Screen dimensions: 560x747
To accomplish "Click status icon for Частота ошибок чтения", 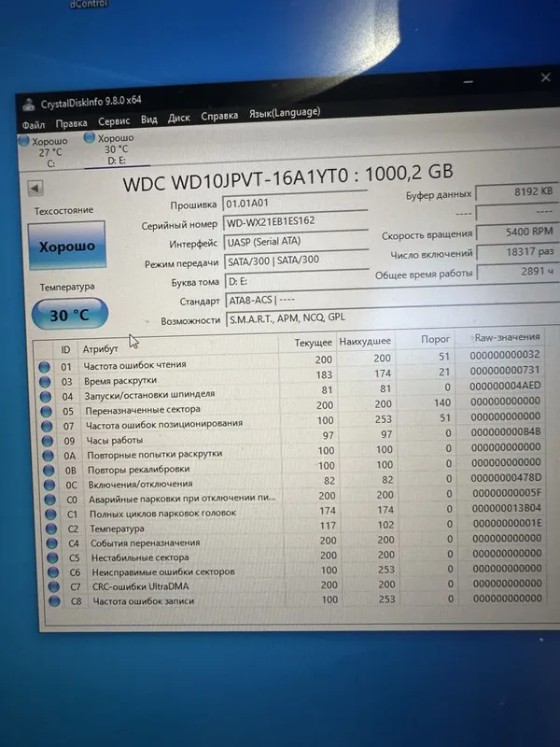I will pos(44,367).
